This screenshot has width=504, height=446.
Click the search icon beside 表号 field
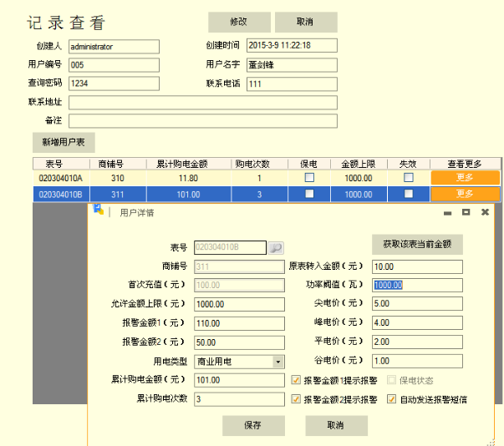(x=276, y=248)
